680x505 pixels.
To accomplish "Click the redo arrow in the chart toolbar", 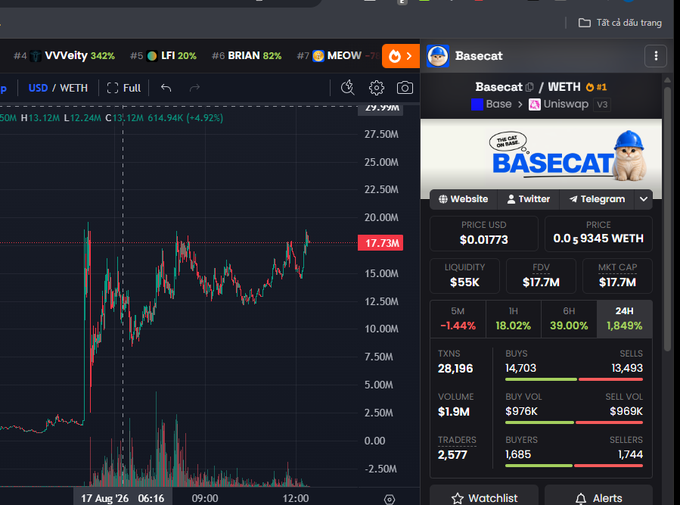I will coord(194,88).
